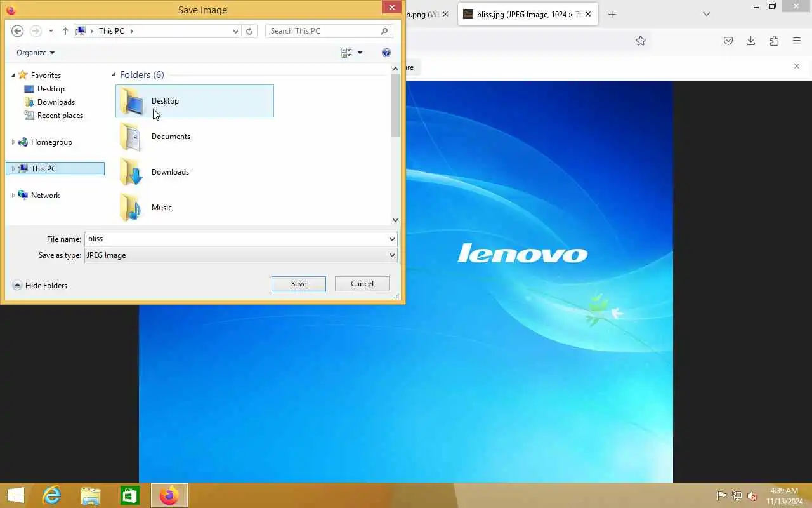Image resolution: width=812 pixels, height=508 pixels.
Task: Click the folder list scroll up arrow
Action: pyautogui.click(x=396, y=68)
